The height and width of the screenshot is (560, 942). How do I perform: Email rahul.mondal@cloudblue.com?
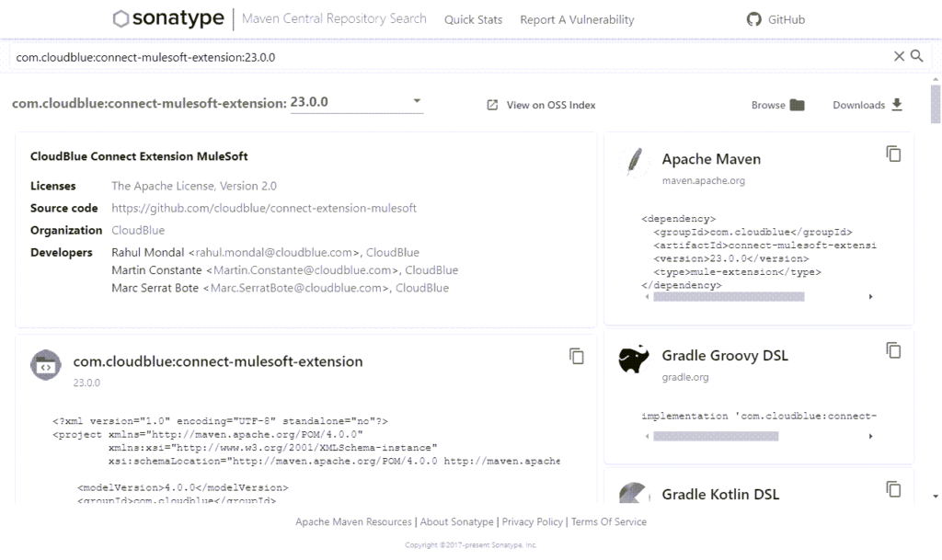274,253
